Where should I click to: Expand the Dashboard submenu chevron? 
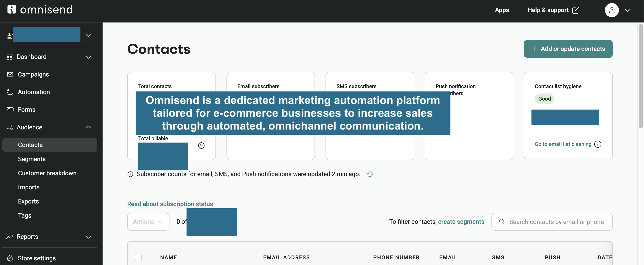pyautogui.click(x=88, y=57)
